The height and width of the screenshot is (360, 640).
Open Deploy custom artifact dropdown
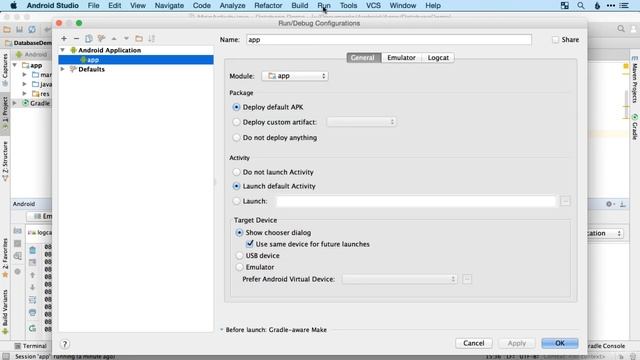pos(361,122)
